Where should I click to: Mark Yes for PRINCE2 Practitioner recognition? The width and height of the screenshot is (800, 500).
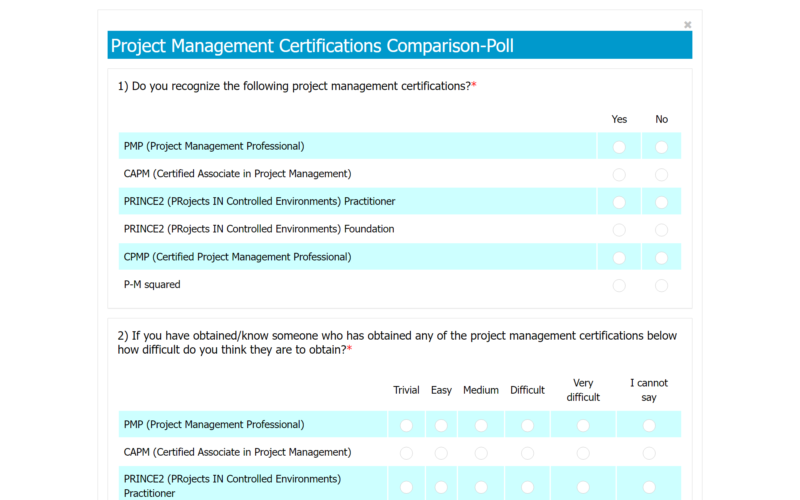[x=619, y=202]
